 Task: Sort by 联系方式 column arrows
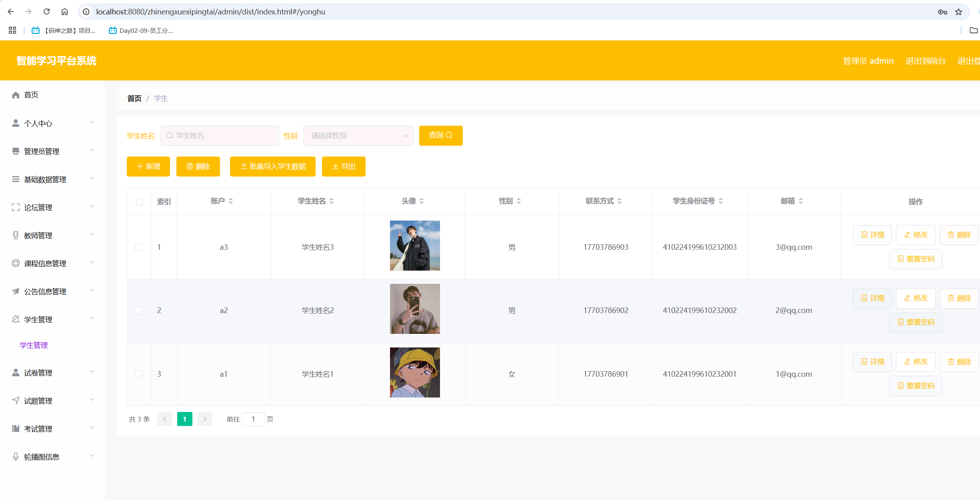coord(620,201)
